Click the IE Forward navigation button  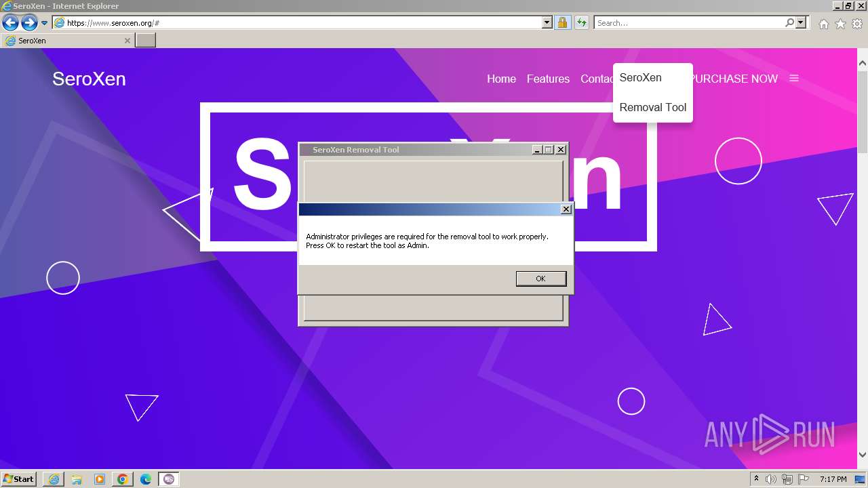[x=29, y=23]
